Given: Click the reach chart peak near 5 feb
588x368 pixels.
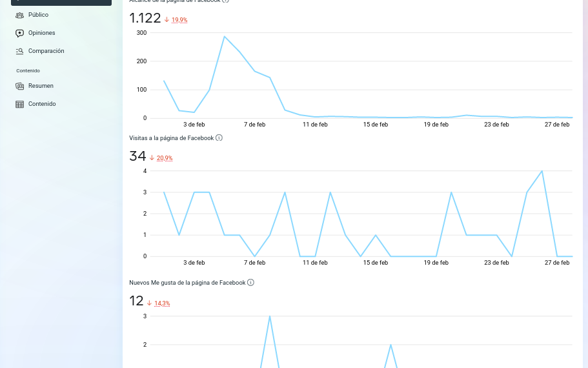Looking at the screenshot, I should click(224, 37).
